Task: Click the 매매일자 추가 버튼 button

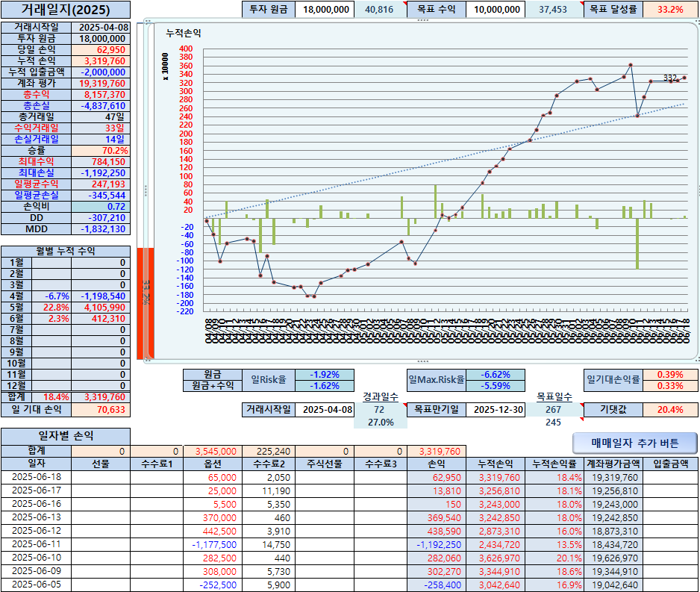Action: (634, 443)
